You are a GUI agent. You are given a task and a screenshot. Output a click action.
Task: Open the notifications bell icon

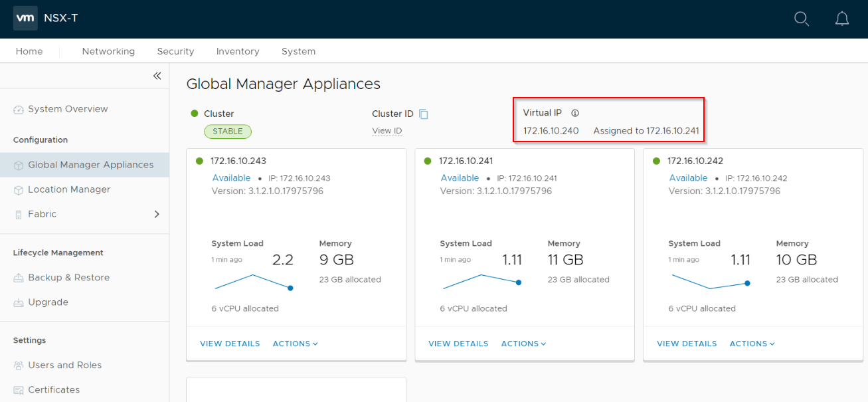(x=842, y=19)
